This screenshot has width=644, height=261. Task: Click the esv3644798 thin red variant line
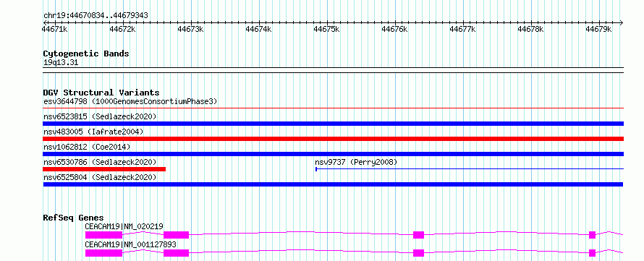[333, 108]
